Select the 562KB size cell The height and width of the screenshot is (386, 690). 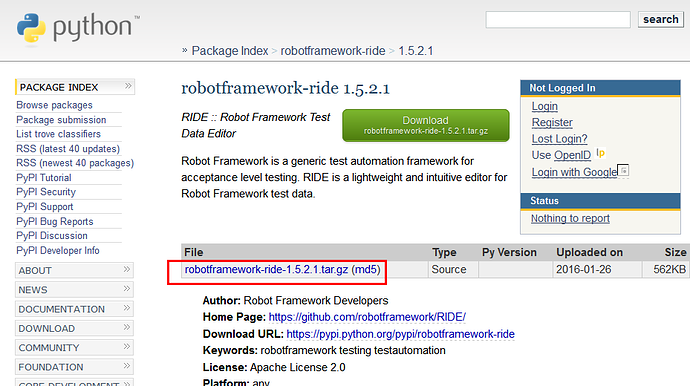click(x=666, y=269)
